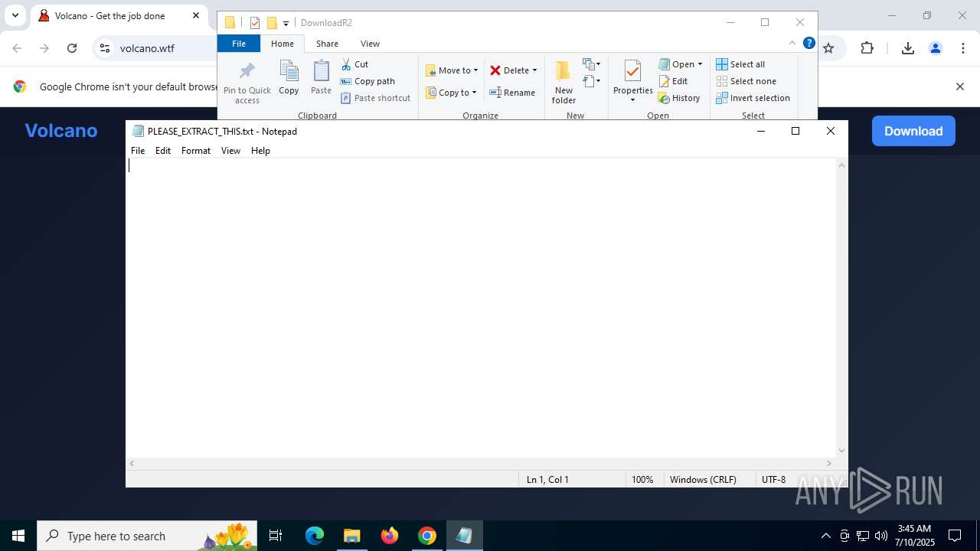
Task: Open Explorer File tab
Action: click(239, 44)
